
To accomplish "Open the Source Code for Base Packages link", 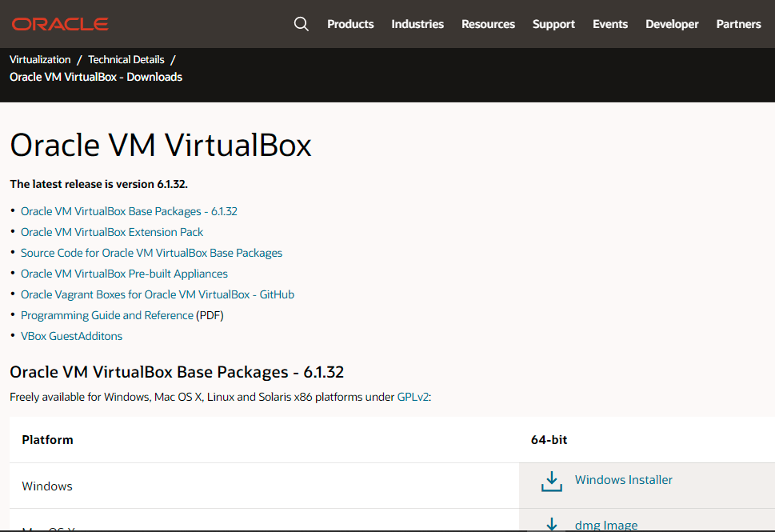I will point(151,253).
